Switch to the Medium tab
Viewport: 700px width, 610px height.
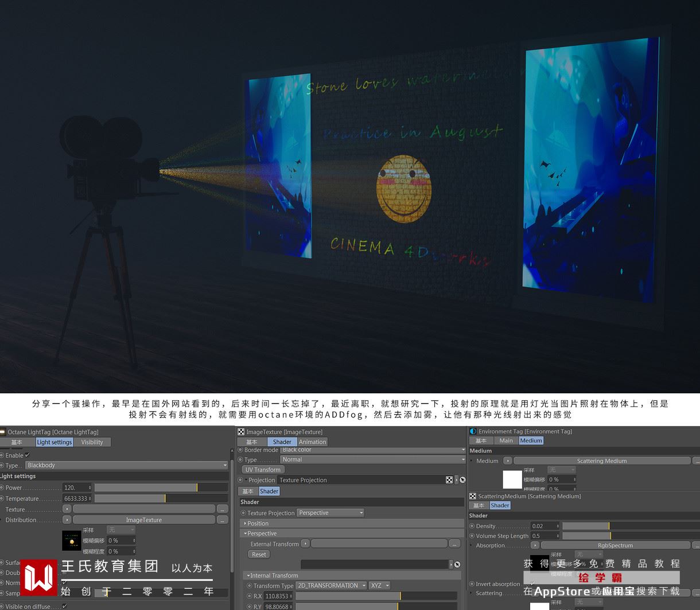pos(531,441)
